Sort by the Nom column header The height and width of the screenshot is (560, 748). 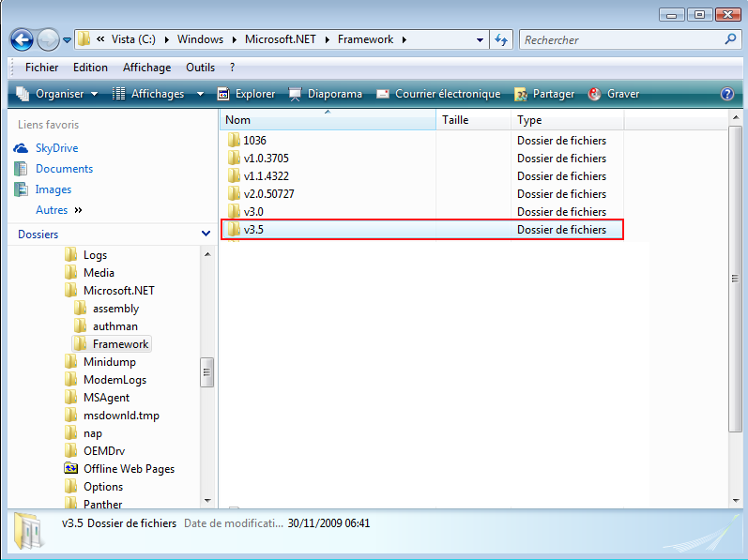(x=328, y=120)
